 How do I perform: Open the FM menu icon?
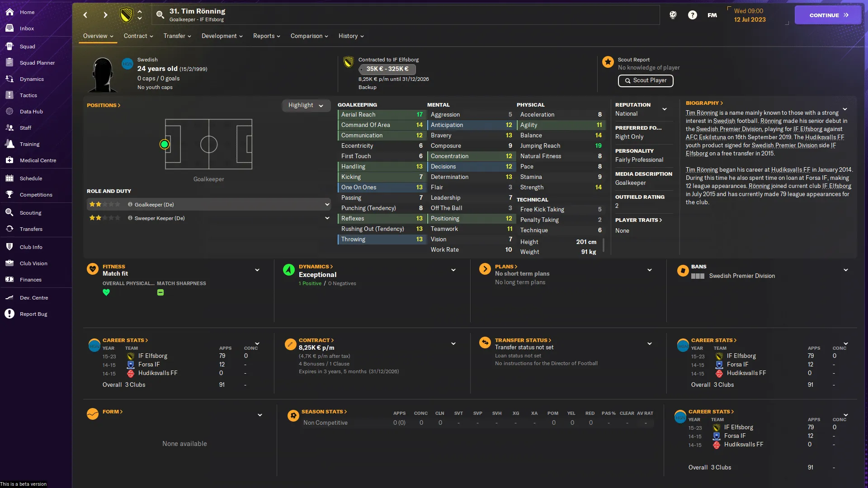(712, 15)
